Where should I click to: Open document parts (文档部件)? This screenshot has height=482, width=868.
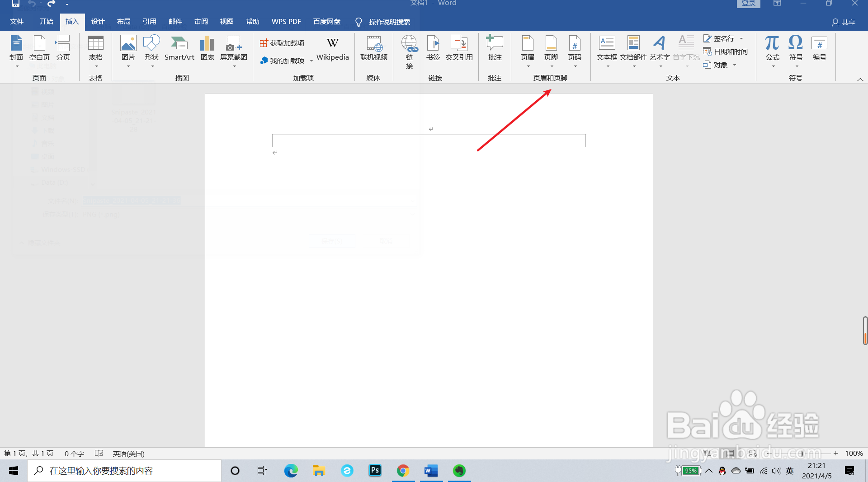[633, 51]
